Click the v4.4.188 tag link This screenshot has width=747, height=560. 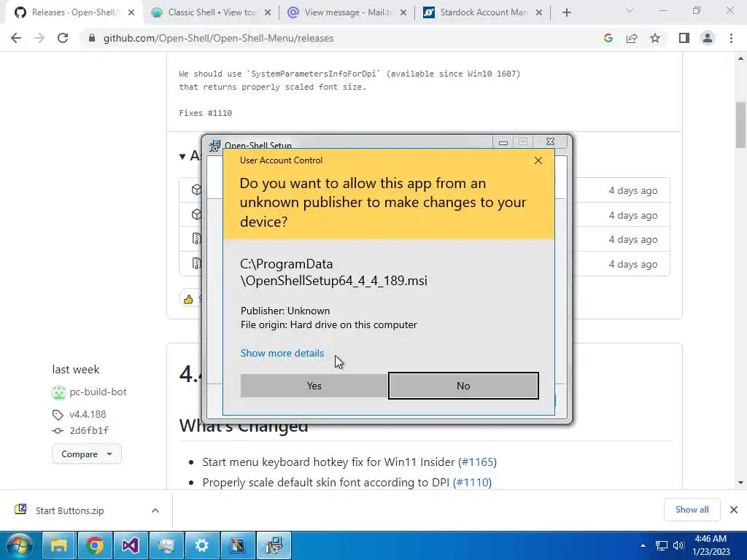[x=88, y=414]
